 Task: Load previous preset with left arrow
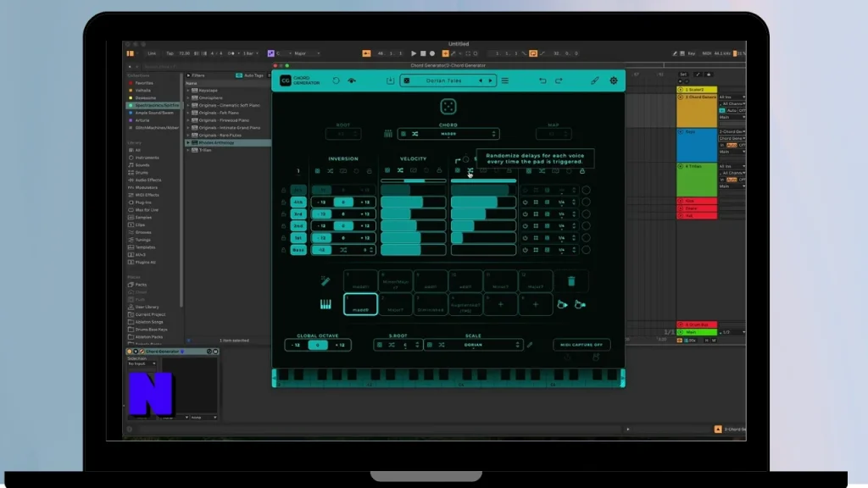click(x=480, y=80)
